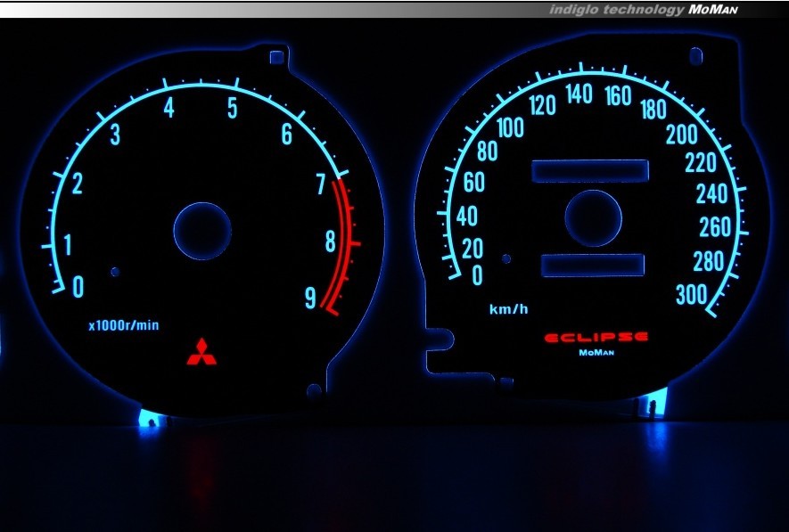Select speedometer number 80
This screenshot has height=532, width=789.
[x=487, y=151]
